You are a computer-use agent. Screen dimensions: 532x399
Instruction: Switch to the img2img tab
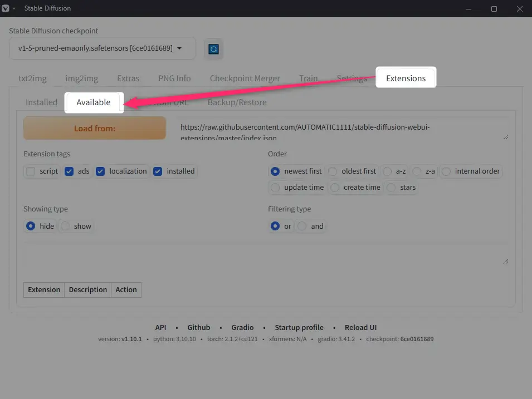coord(82,78)
